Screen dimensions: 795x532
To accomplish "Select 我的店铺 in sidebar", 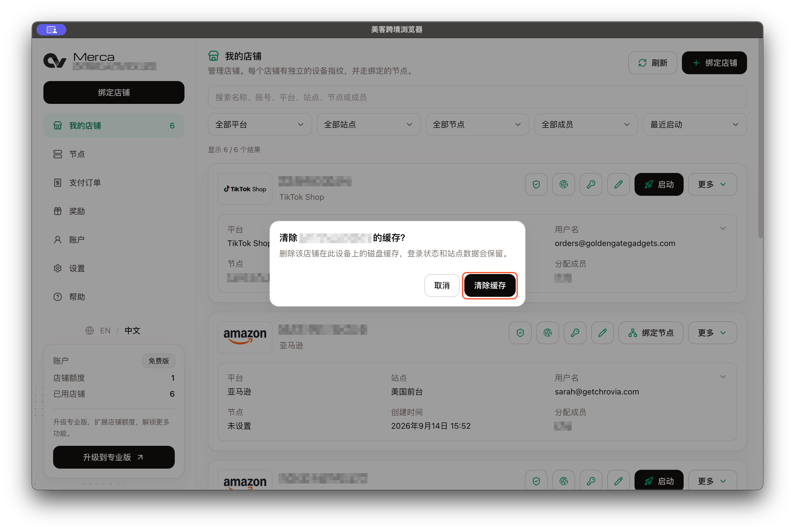I will [x=114, y=126].
